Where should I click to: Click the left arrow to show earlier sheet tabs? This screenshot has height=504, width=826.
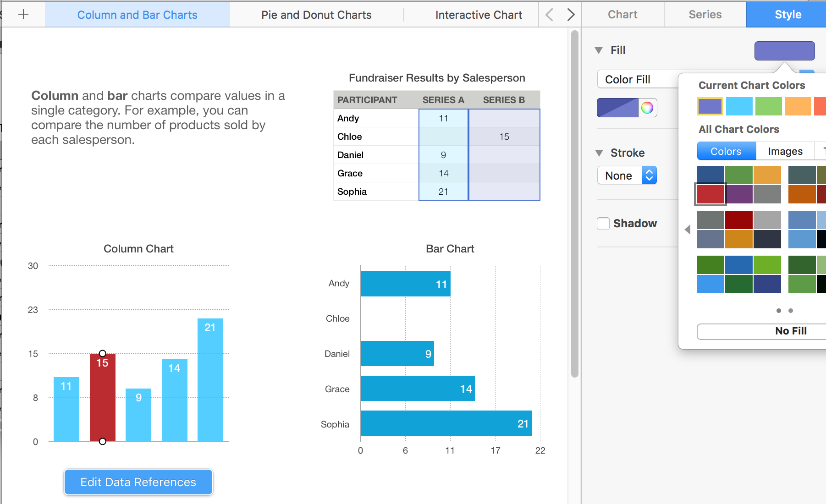pyautogui.click(x=549, y=15)
